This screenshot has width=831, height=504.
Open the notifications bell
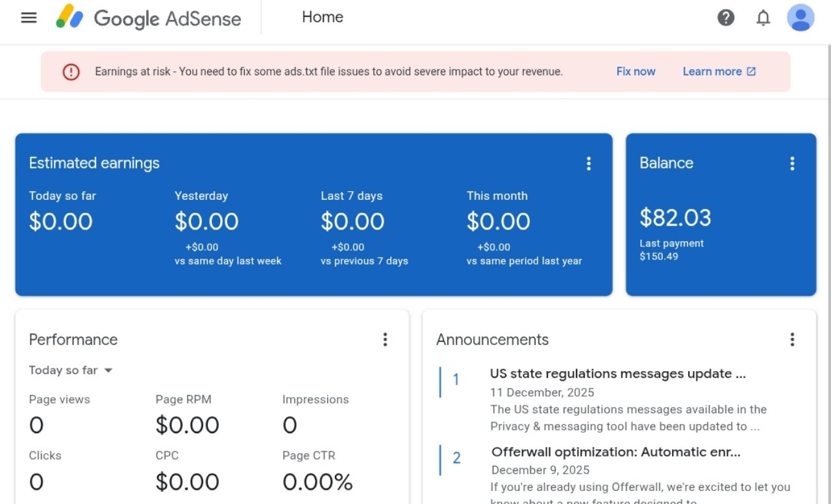click(763, 18)
